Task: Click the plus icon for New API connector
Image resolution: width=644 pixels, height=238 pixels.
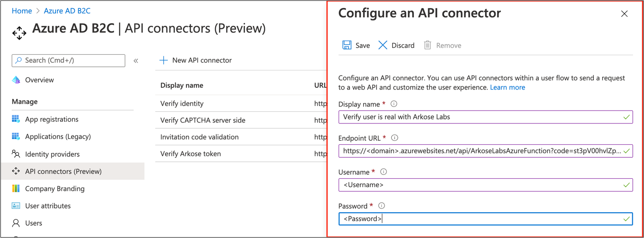Action: pos(164,60)
